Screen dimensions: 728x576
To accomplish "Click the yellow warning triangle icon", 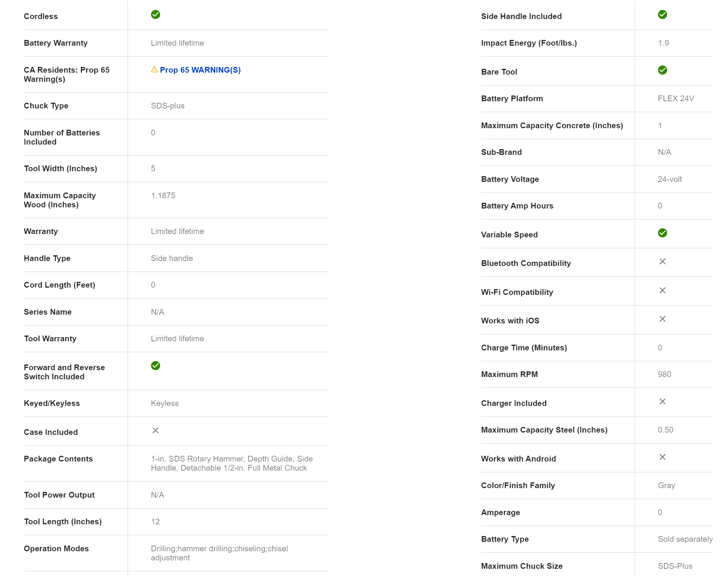I will tap(154, 70).
